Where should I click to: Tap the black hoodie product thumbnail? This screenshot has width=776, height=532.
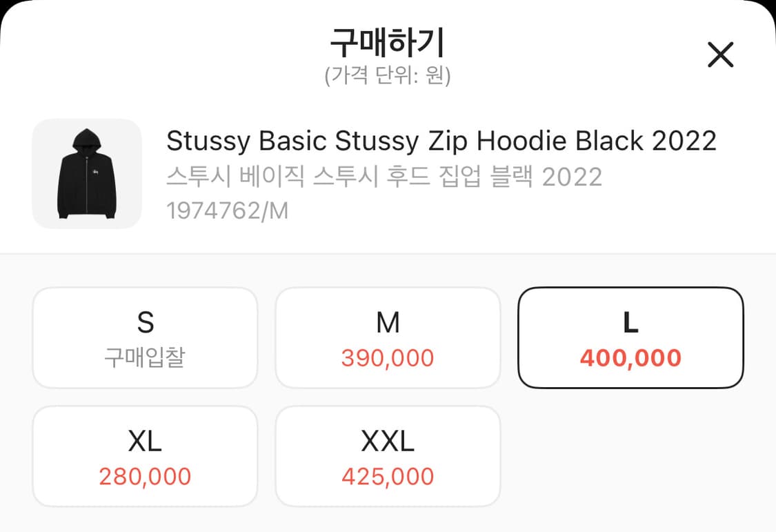click(87, 174)
